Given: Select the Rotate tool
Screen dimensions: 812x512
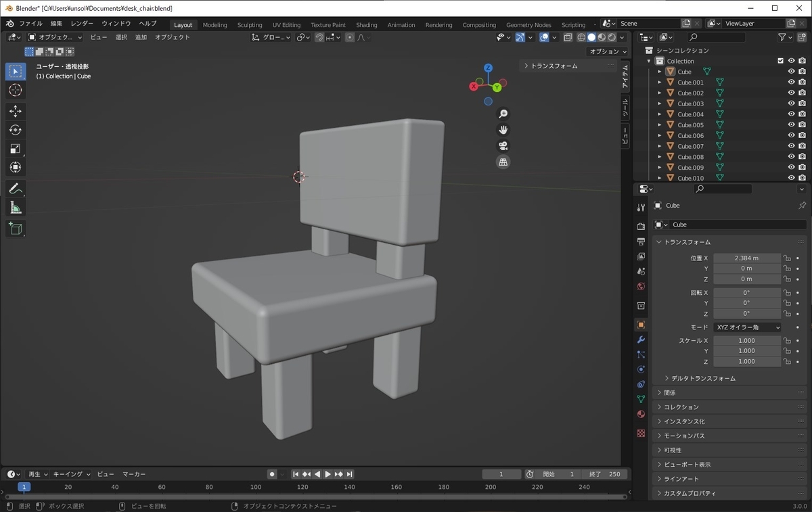Looking at the screenshot, I should coord(16,130).
